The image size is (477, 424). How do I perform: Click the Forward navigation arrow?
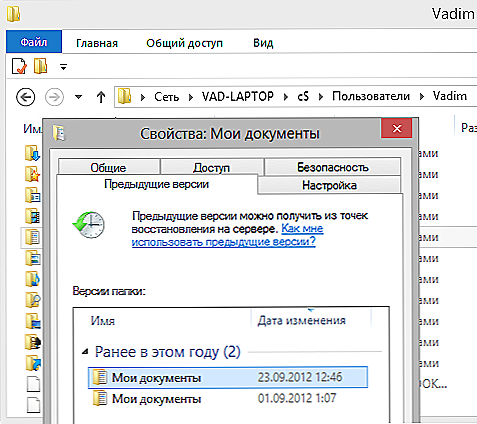point(54,97)
